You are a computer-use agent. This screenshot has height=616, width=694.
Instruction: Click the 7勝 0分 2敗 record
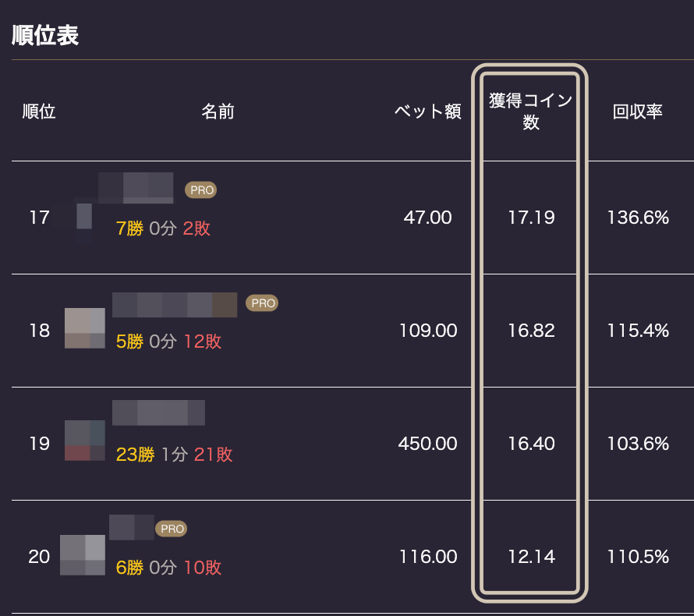[163, 228]
